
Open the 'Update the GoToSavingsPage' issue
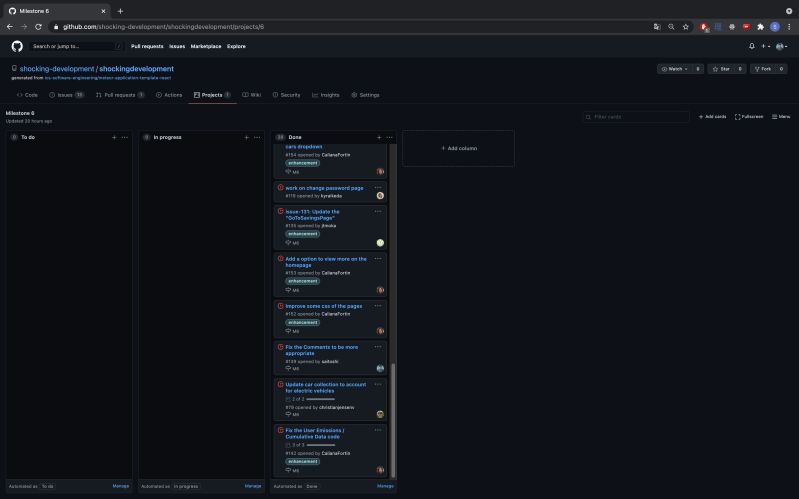[x=312, y=215]
